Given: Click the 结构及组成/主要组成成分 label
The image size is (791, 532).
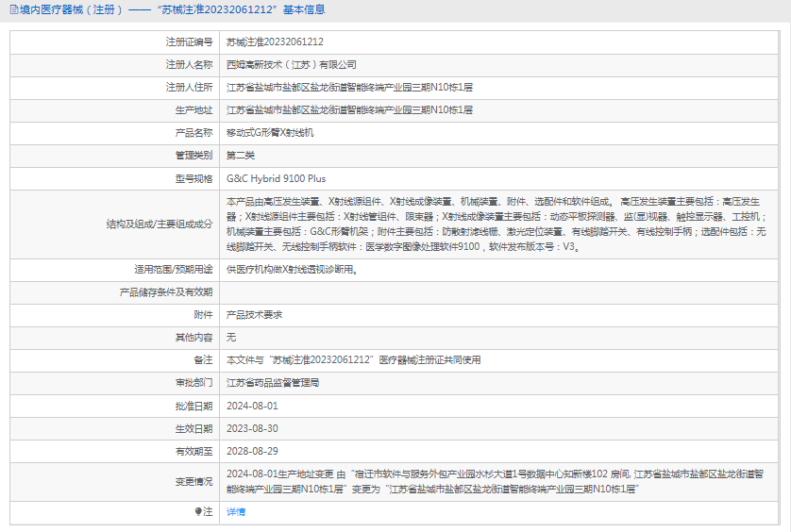Looking at the screenshot, I should [160, 224].
